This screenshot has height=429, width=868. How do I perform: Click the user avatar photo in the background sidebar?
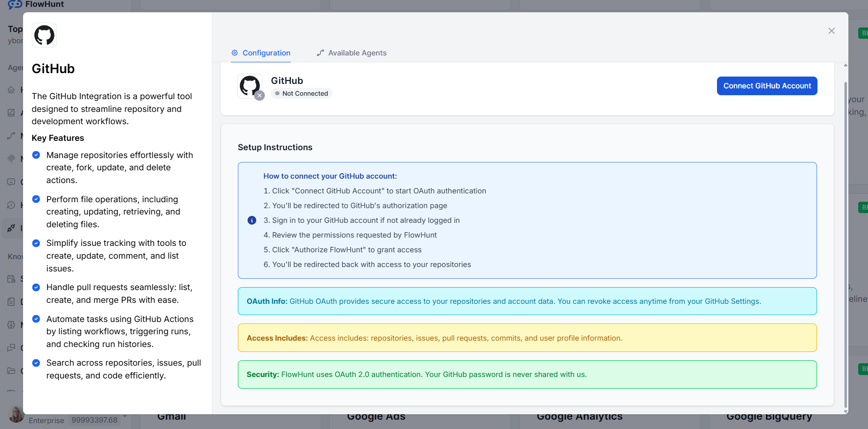[16, 415]
